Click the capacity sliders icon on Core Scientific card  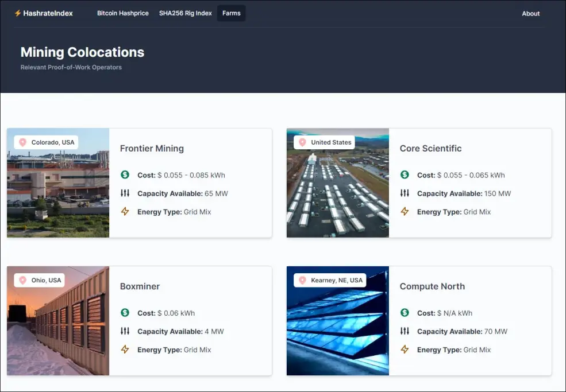pos(405,193)
